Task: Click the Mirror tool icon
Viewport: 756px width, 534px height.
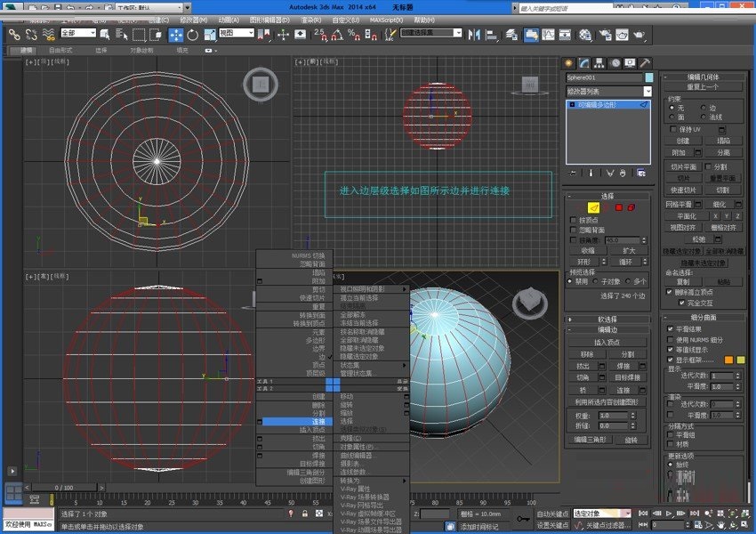Action: tap(474, 35)
